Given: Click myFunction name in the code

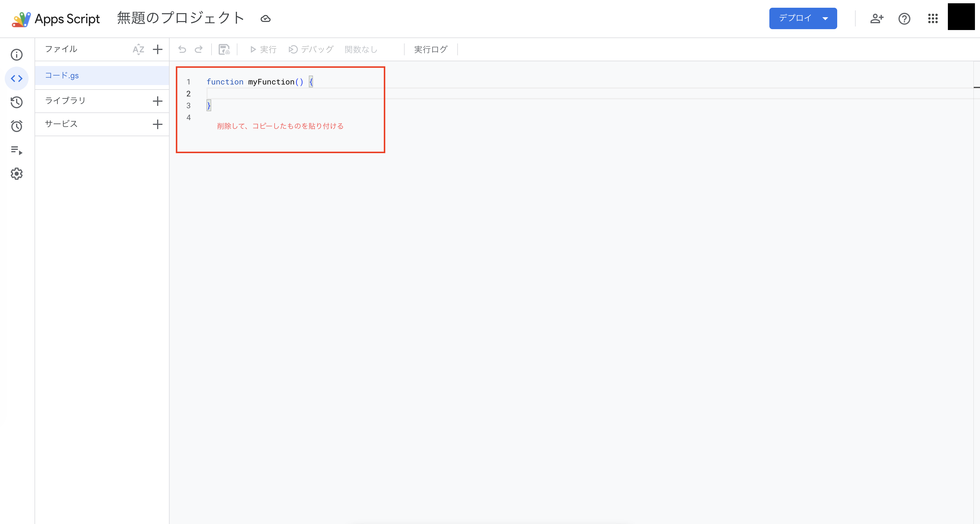Looking at the screenshot, I should click(x=271, y=82).
